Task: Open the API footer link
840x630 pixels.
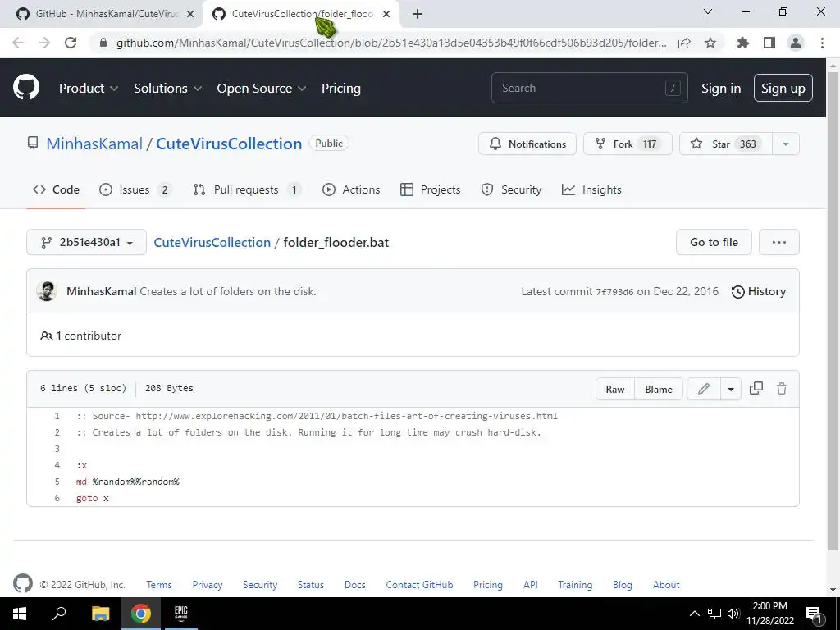Action: point(531,584)
